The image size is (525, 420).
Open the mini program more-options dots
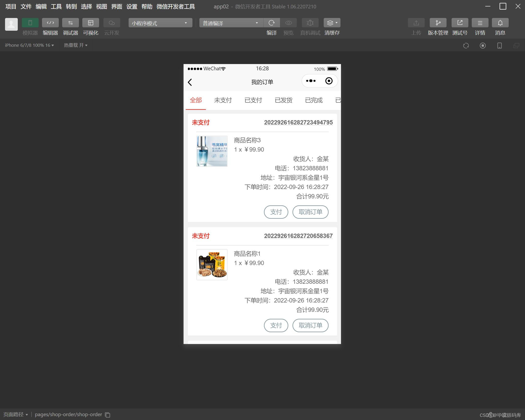[x=311, y=81]
